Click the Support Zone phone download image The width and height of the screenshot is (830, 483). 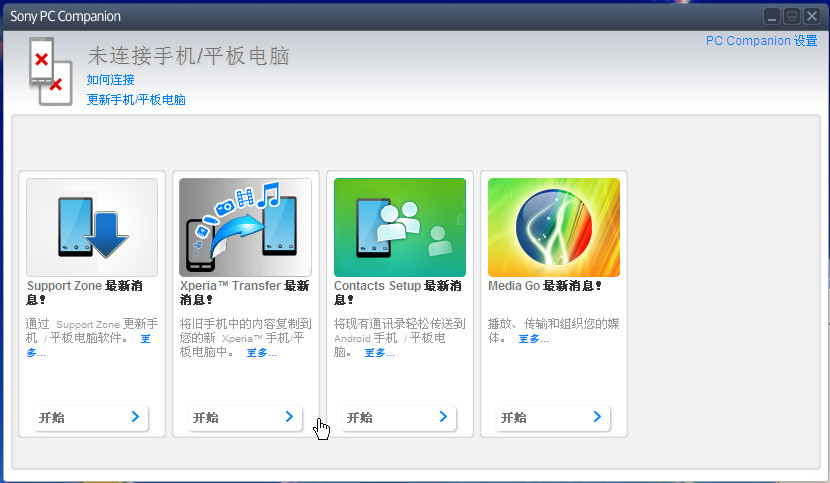[92, 227]
